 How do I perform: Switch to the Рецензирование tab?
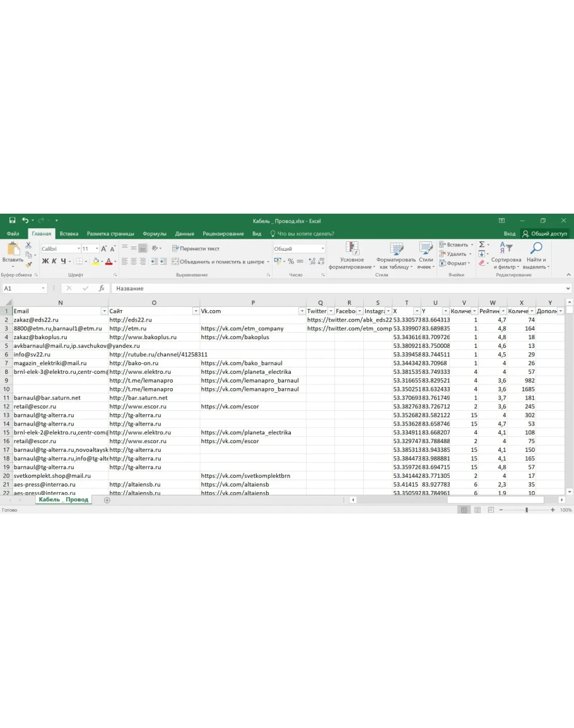coord(223,234)
